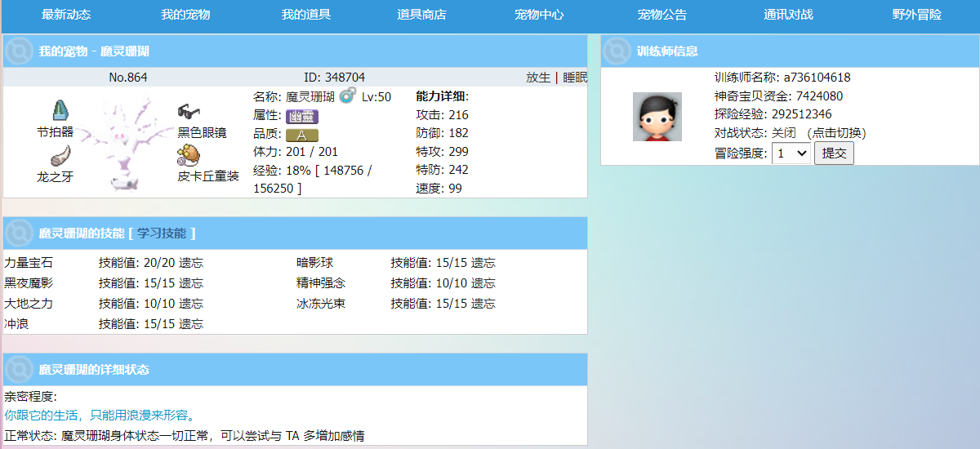
Task: Open the 冒险强度 dropdown
Action: tap(791, 153)
